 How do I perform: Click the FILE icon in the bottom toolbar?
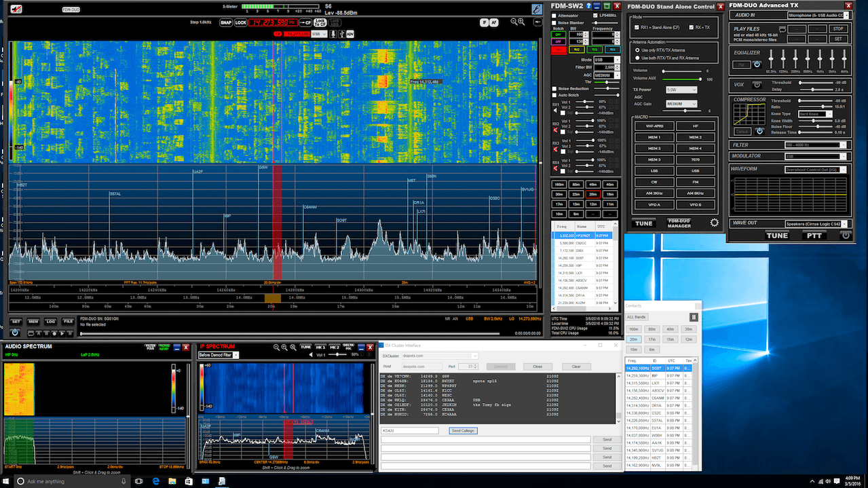point(68,322)
